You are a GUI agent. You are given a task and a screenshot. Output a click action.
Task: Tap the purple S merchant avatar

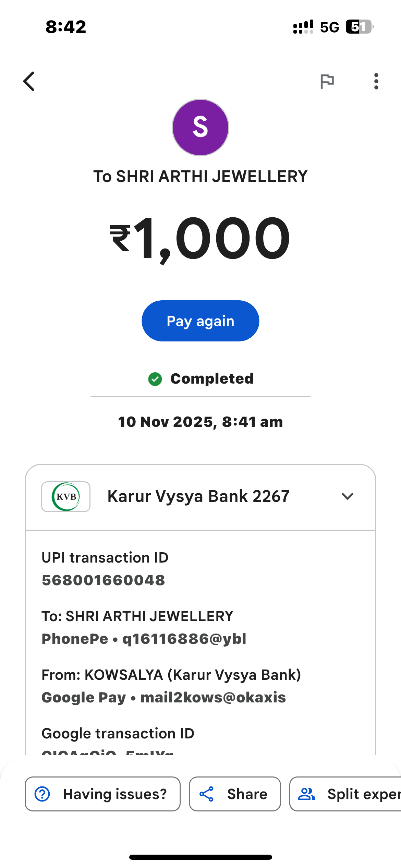200,128
